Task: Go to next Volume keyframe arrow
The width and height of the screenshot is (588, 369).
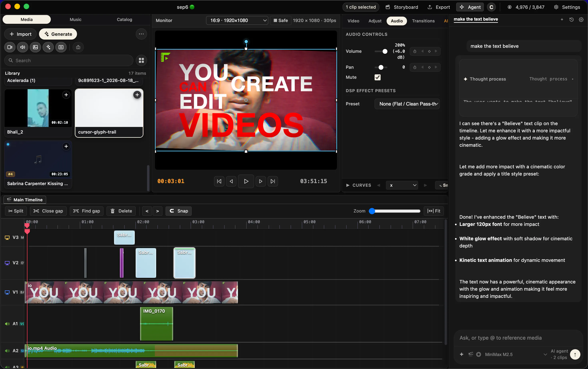Action: (436, 51)
